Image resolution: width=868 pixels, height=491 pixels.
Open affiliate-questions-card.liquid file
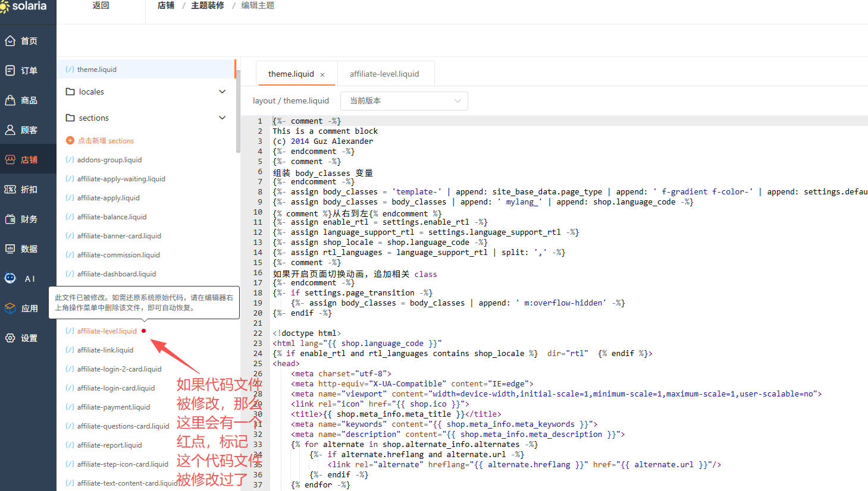pos(123,426)
